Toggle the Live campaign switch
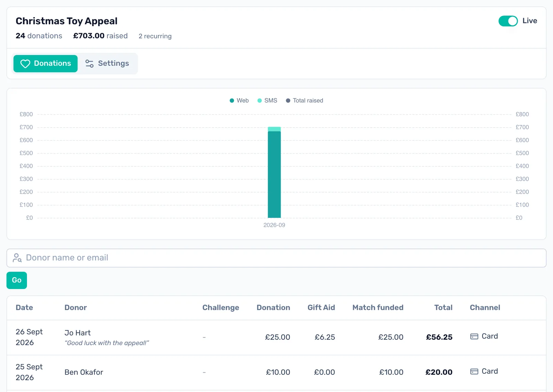 click(508, 21)
